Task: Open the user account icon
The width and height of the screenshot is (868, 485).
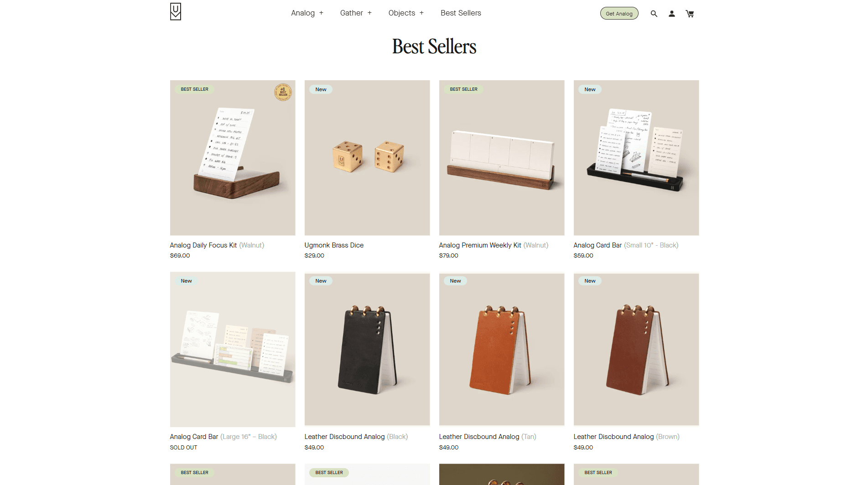Action: (672, 14)
